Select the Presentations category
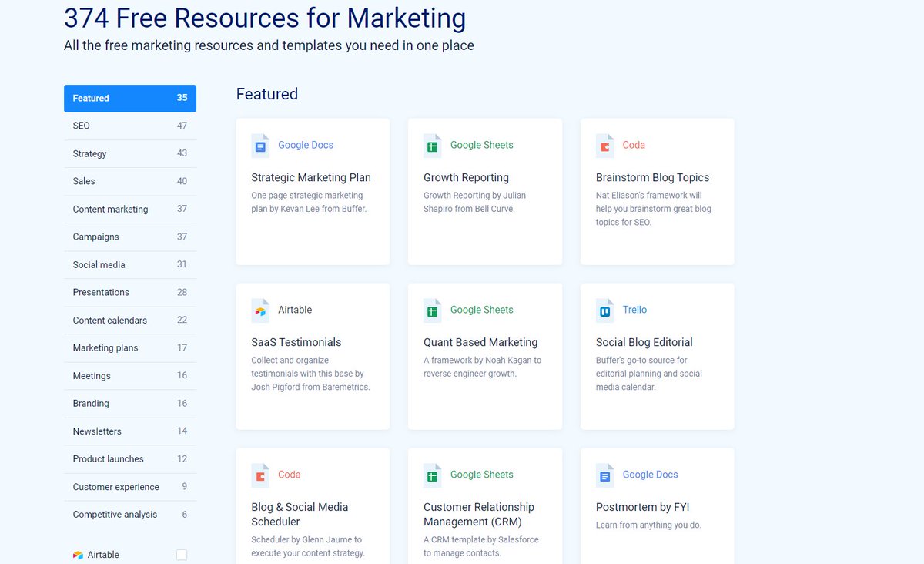The height and width of the screenshot is (564, 924). pyautogui.click(x=130, y=292)
